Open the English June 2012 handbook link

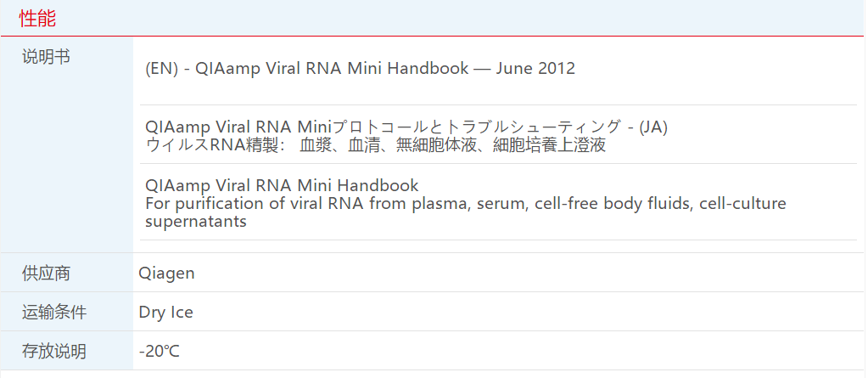(x=360, y=69)
